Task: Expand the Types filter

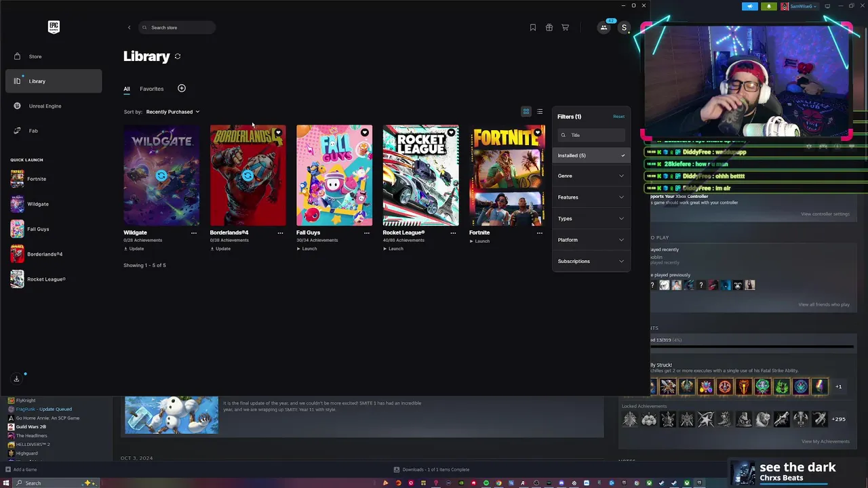Action: [x=591, y=219]
